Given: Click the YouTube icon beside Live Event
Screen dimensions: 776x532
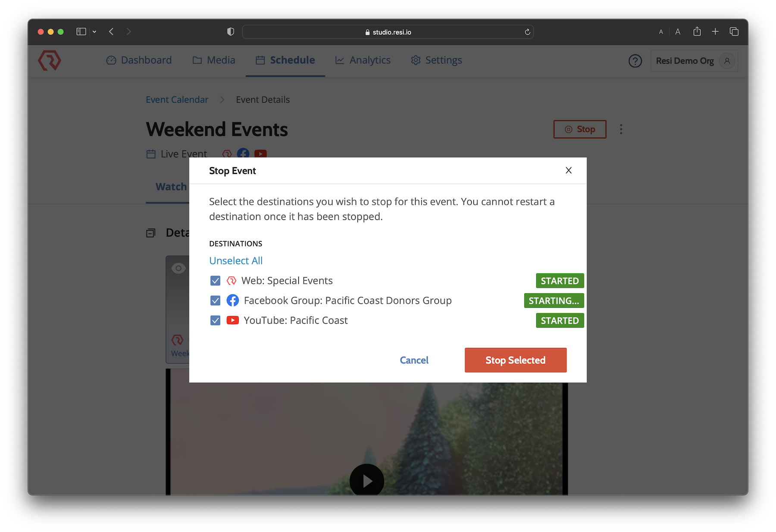Looking at the screenshot, I should coord(260,154).
